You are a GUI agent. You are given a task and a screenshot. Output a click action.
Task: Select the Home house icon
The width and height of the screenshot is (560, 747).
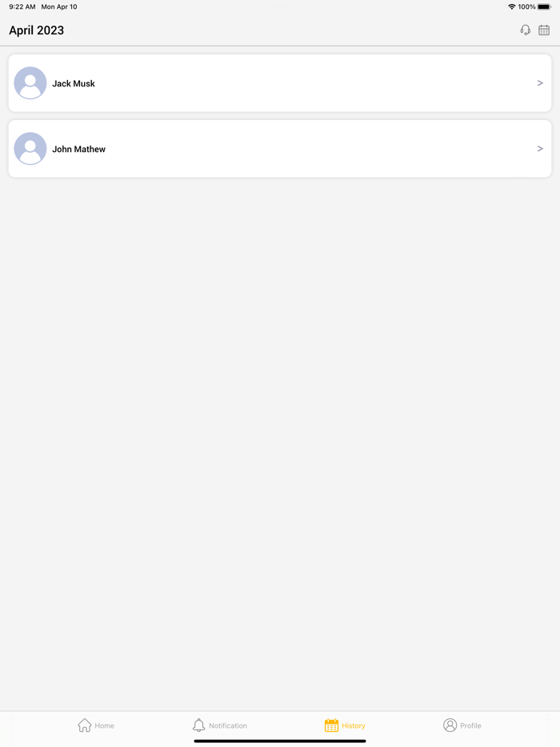click(84, 725)
